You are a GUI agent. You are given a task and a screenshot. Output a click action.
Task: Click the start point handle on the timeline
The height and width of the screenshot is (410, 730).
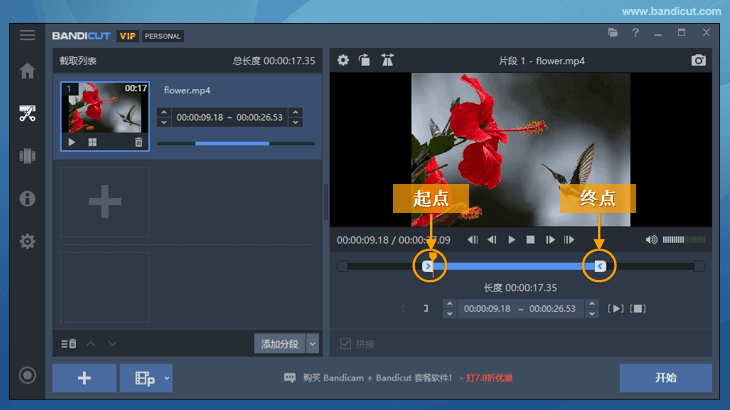click(x=427, y=266)
